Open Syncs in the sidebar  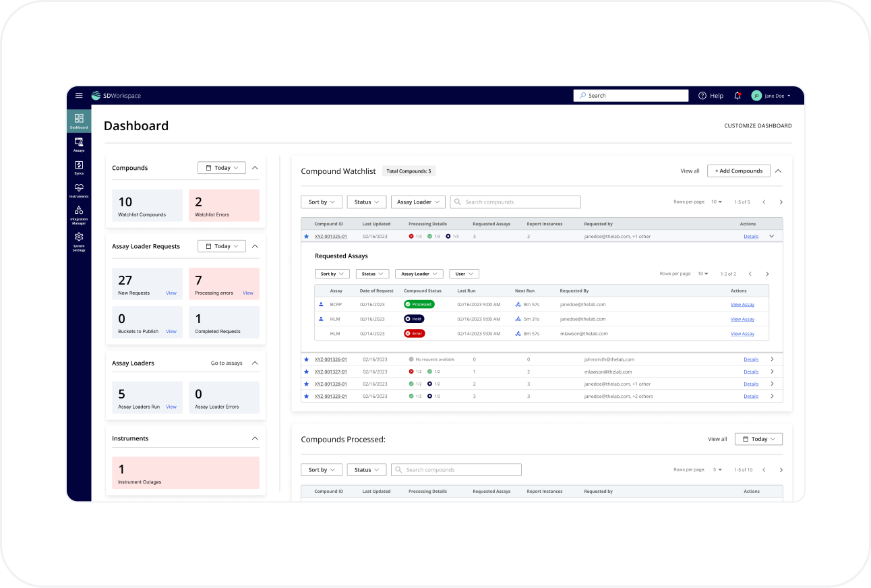pyautogui.click(x=79, y=167)
